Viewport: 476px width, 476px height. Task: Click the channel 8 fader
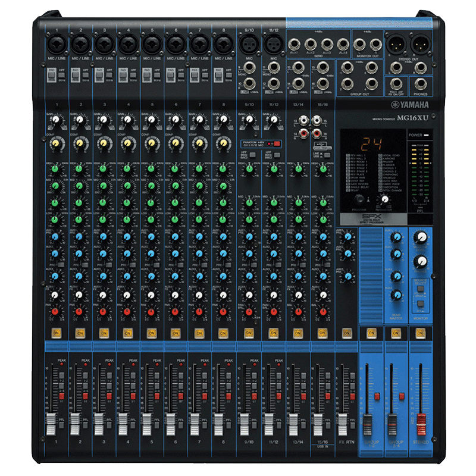[x=218, y=424]
